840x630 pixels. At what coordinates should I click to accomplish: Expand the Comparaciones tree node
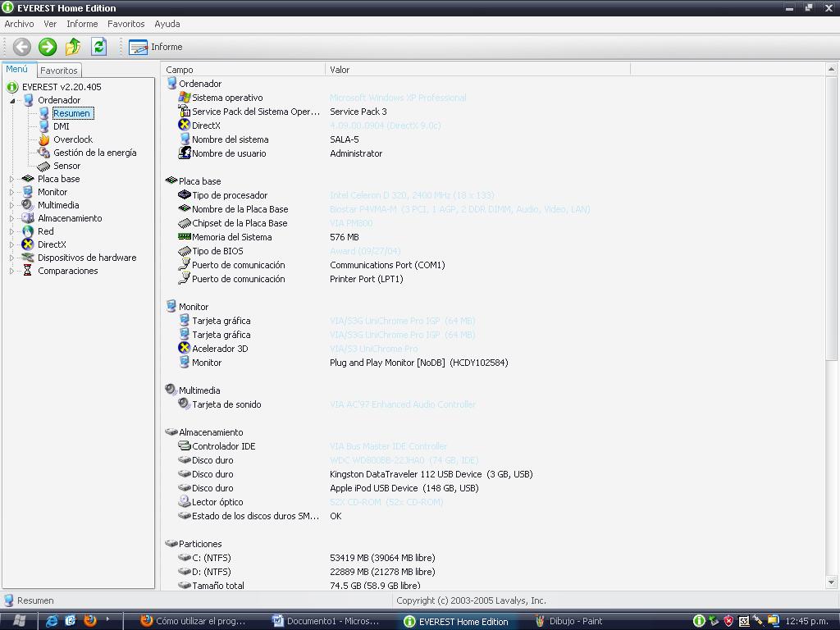point(11,271)
